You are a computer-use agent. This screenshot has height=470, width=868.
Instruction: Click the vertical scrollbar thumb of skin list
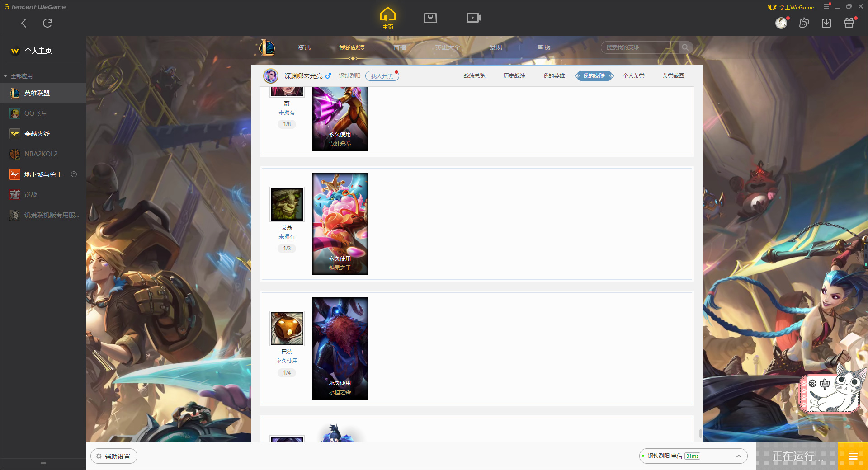coord(700,434)
